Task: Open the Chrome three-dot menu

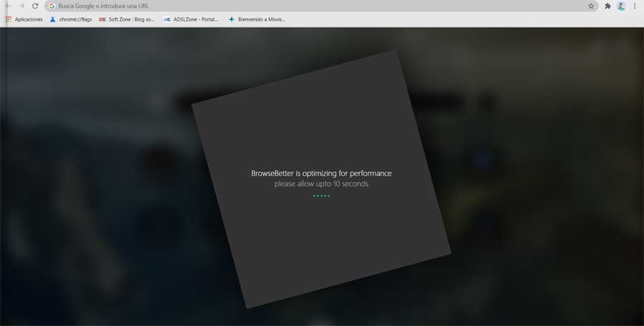Action: [x=635, y=6]
